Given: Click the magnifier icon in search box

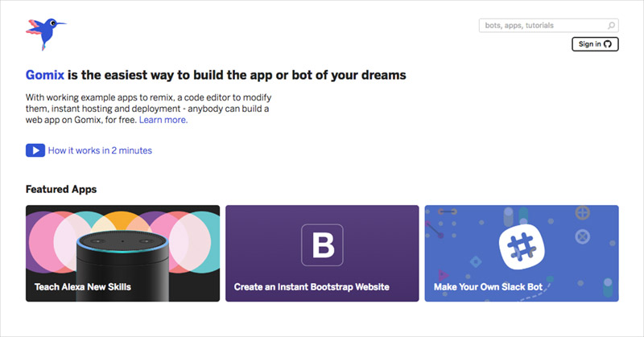Looking at the screenshot, I should coord(611,26).
